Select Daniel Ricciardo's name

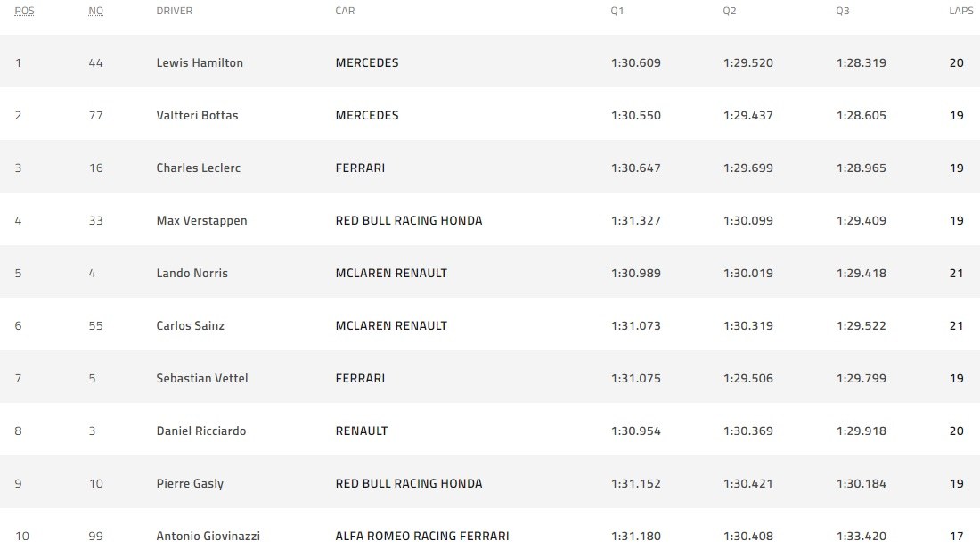tap(200, 431)
